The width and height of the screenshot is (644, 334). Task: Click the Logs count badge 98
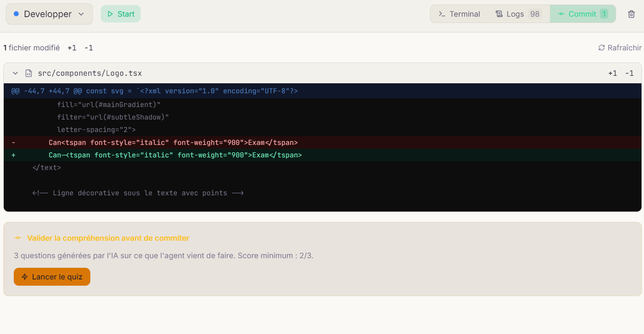pyautogui.click(x=535, y=14)
